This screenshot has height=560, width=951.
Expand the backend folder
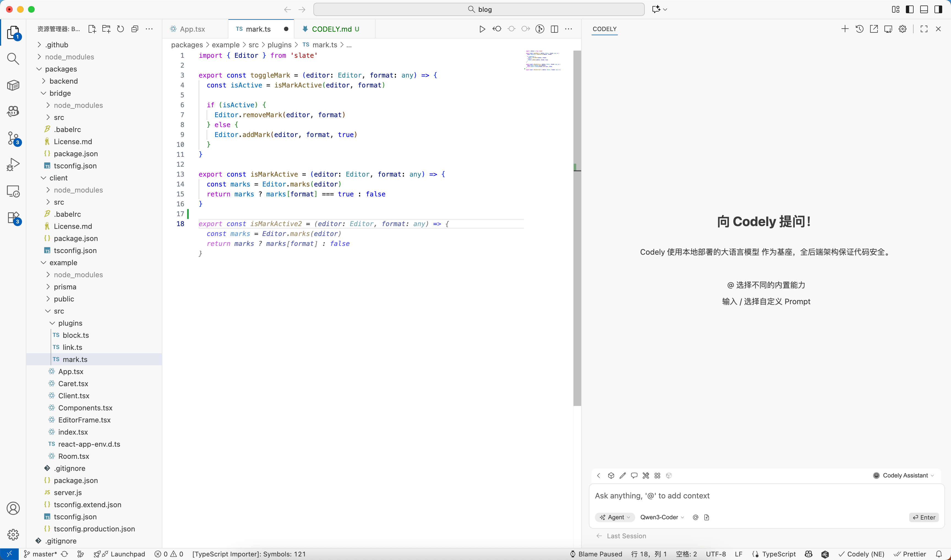pos(63,81)
